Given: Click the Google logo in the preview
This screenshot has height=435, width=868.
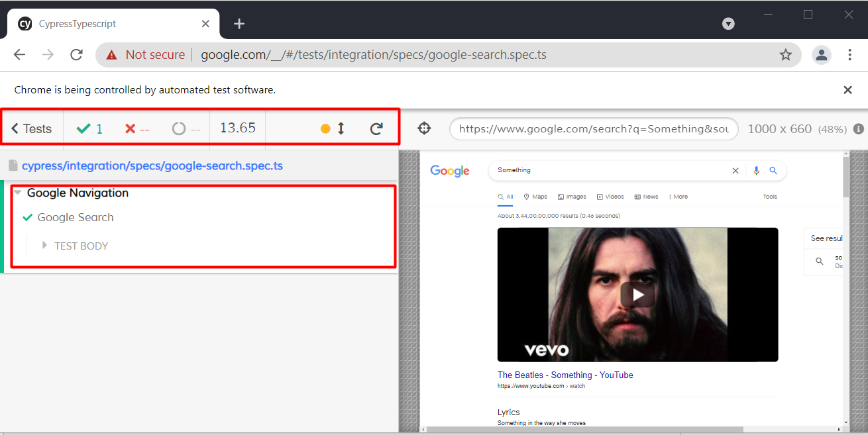Looking at the screenshot, I should [450, 171].
